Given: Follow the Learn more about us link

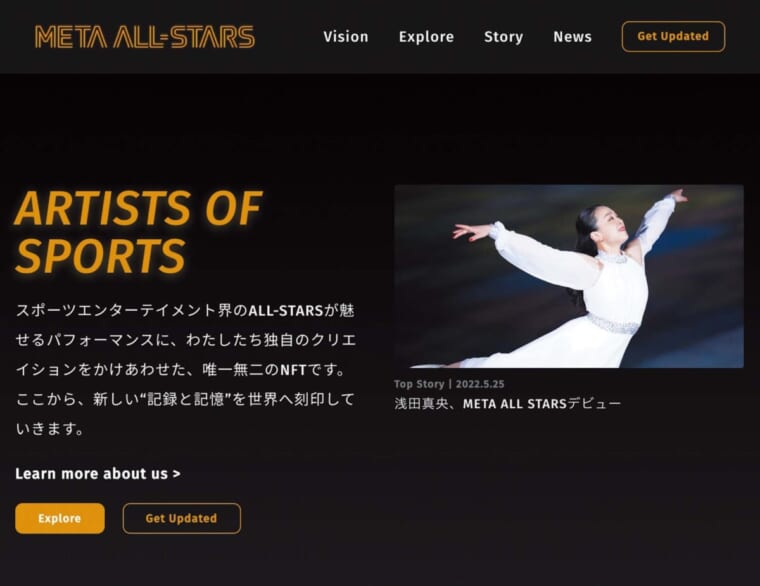Looking at the screenshot, I should (97, 474).
